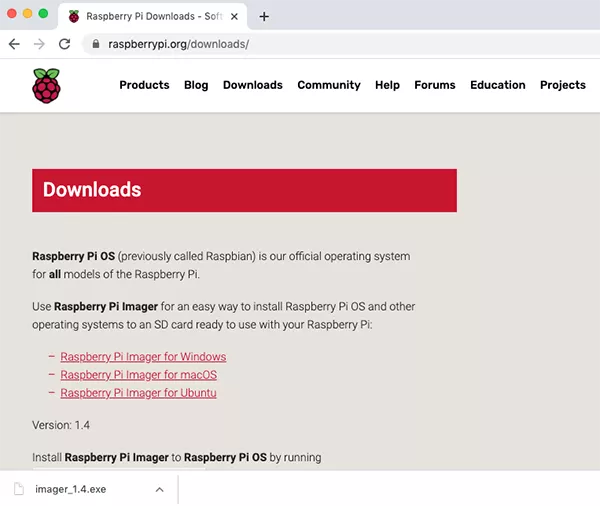The height and width of the screenshot is (506, 600).
Task: Click the Raspberry Pi logo
Action: click(x=46, y=86)
